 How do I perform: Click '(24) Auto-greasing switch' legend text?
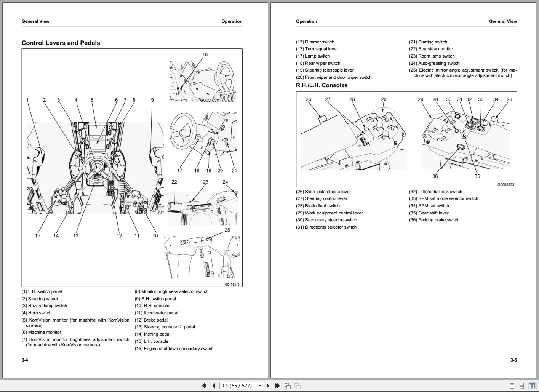point(434,63)
